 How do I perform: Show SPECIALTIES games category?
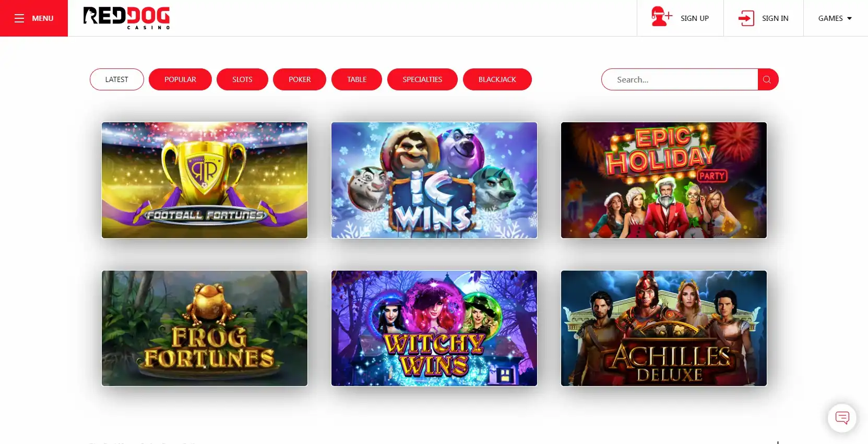point(422,79)
